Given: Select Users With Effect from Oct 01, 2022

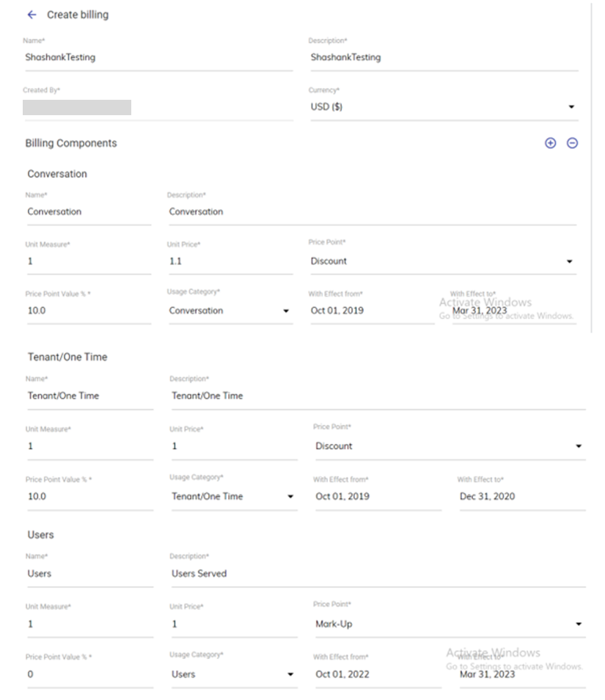Looking at the screenshot, I should tap(376, 674).
